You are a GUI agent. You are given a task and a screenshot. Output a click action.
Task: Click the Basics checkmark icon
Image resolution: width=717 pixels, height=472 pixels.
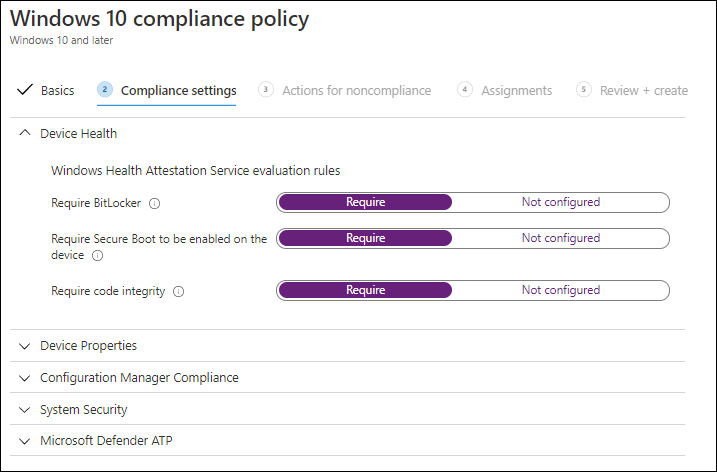[x=25, y=90]
